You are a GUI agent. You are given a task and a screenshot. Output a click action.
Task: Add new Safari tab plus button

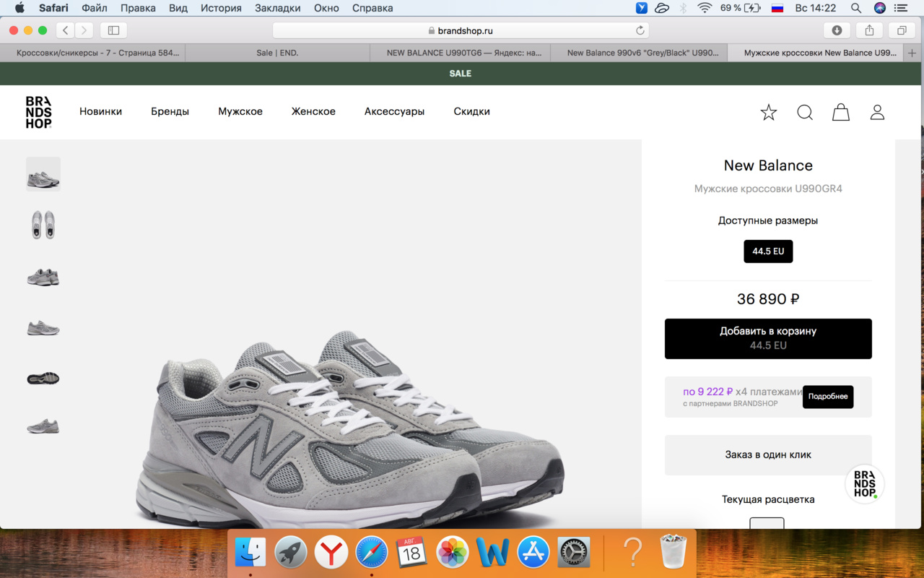[x=912, y=53]
